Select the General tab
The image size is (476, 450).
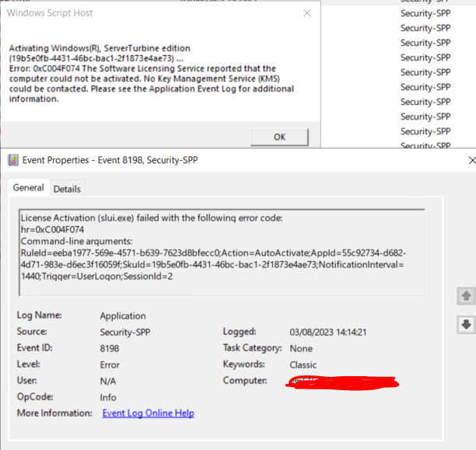[28, 187]
